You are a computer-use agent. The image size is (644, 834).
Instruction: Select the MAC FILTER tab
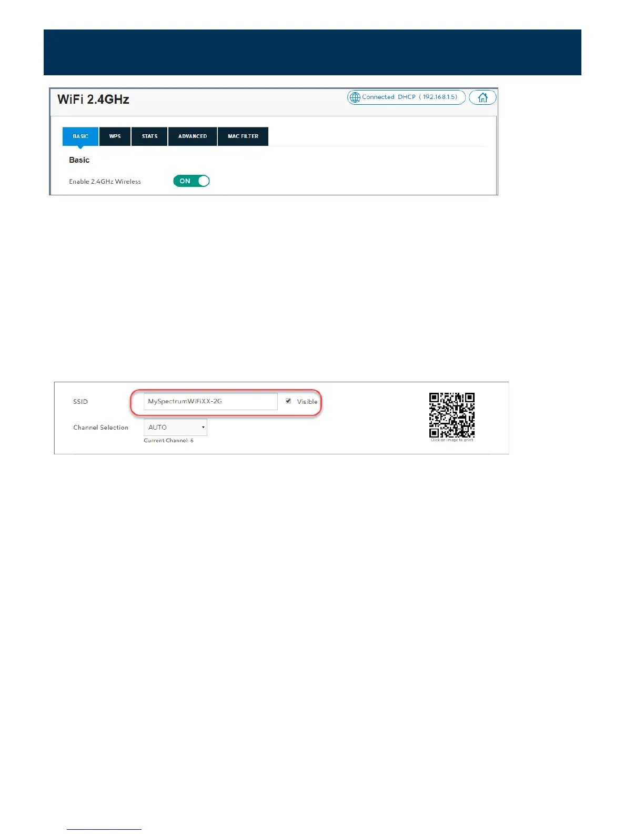pyautogui.click(x=243, y=136)
